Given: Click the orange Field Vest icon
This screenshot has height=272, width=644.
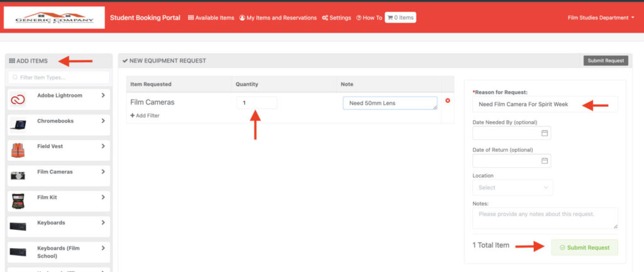Looking at the screenshot, I should coord(18,150).
